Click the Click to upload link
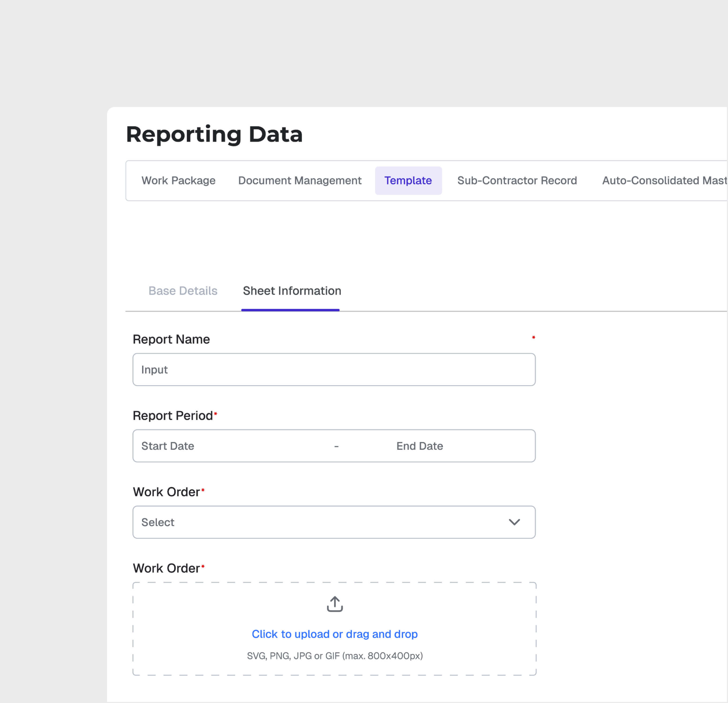Viewport: 728px width, 703px height. (x=334, y=634)
